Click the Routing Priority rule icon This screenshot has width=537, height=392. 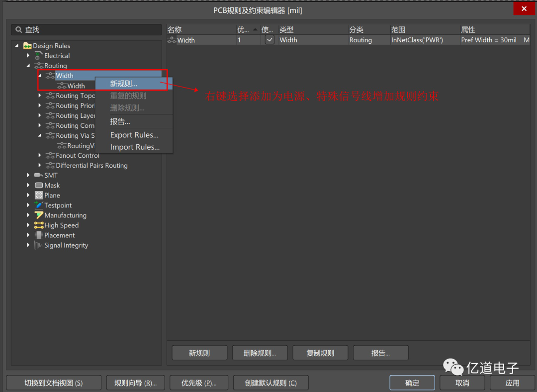[50, 105]
